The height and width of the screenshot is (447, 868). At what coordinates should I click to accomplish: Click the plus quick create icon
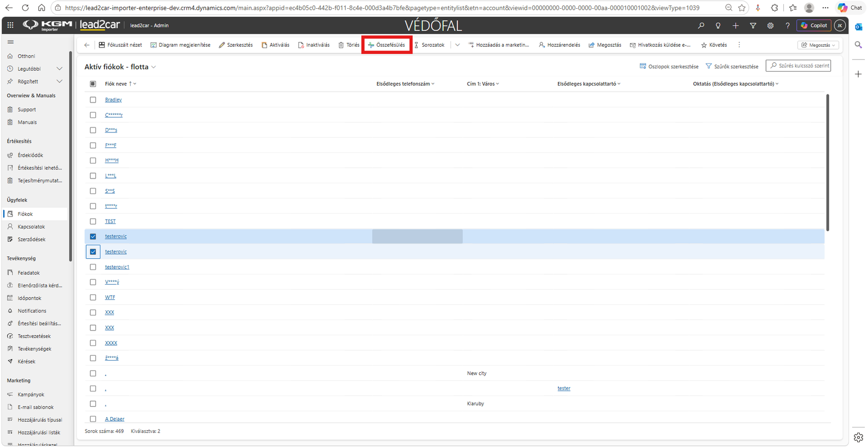pos(736,25)
